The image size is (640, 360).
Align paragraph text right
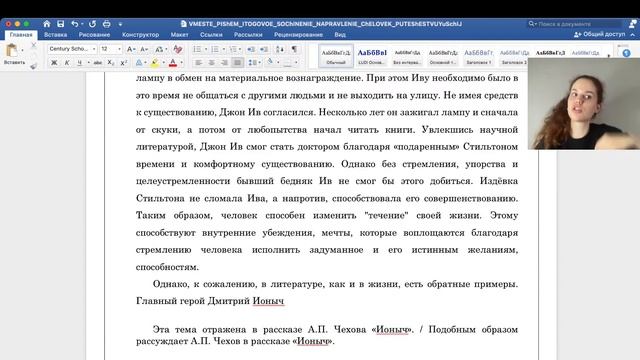(224, 63)
